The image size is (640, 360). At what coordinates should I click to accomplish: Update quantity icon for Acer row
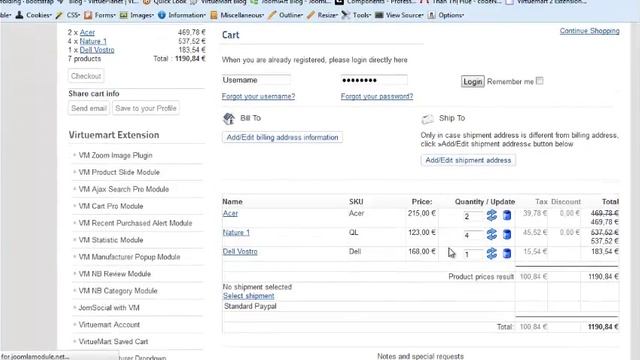[x=491, y=215]
